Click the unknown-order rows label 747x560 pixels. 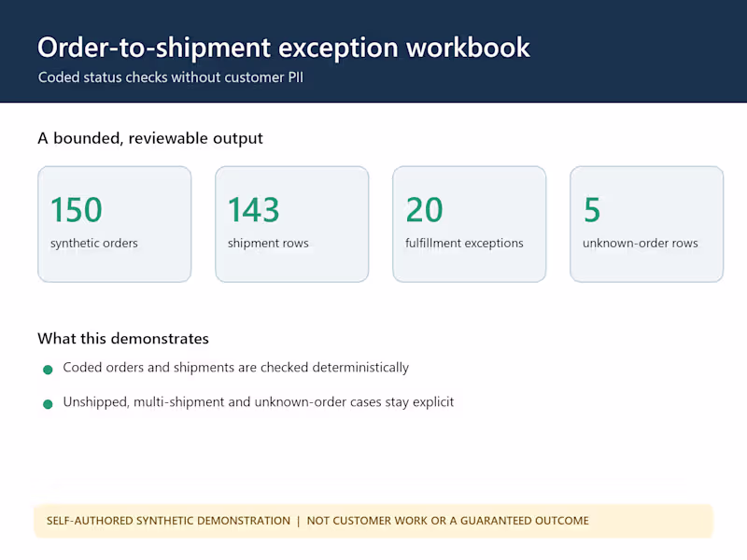click(641, 244)
